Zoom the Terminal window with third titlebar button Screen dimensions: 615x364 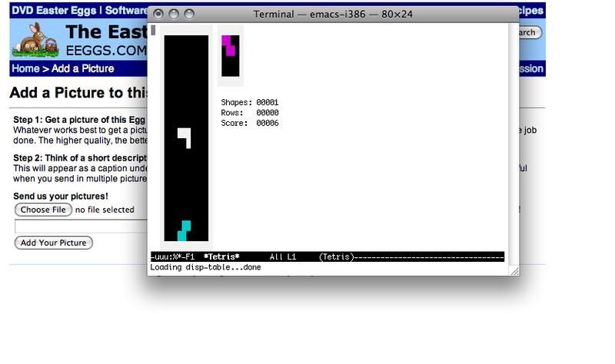(188, 15)
